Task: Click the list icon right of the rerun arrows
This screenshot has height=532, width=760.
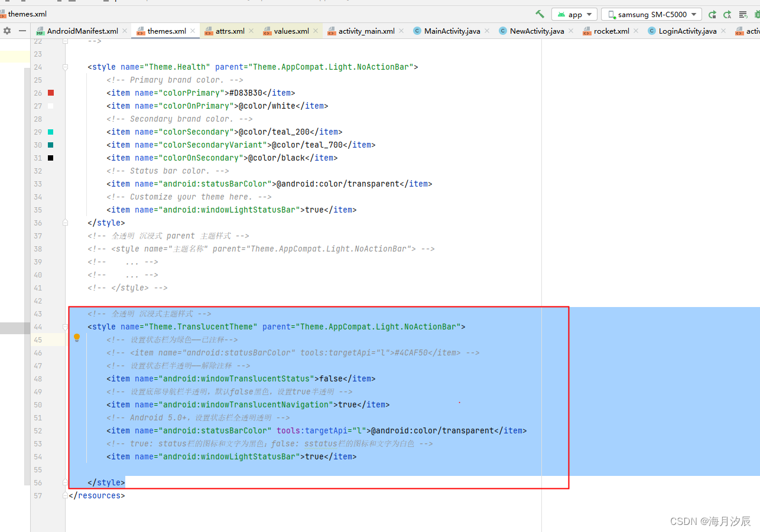Action: tap(743, 14)
